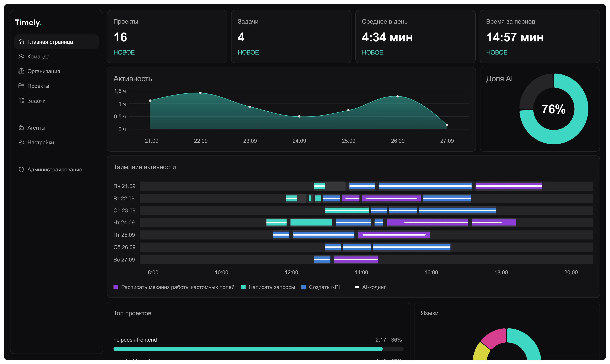Click the folder icon beside Проекты
The width and height of the screenshot is (610, 364).
(21, 86)
